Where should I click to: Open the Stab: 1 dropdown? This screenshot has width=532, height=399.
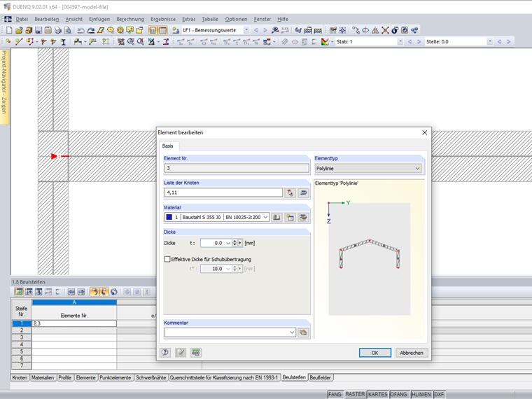(370, 42)
